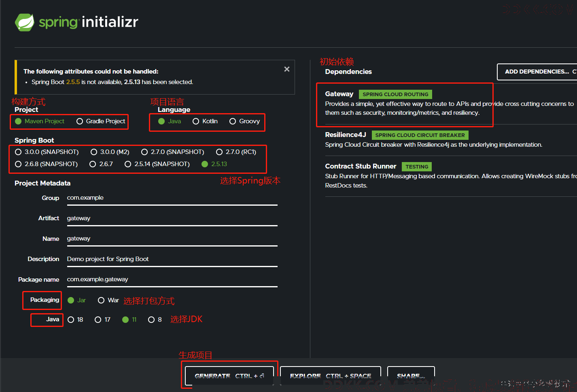Viewport: 577px width, 392px height.
Task: Click the Spring Initializr leaf logo
Action: tap(25, 22)
